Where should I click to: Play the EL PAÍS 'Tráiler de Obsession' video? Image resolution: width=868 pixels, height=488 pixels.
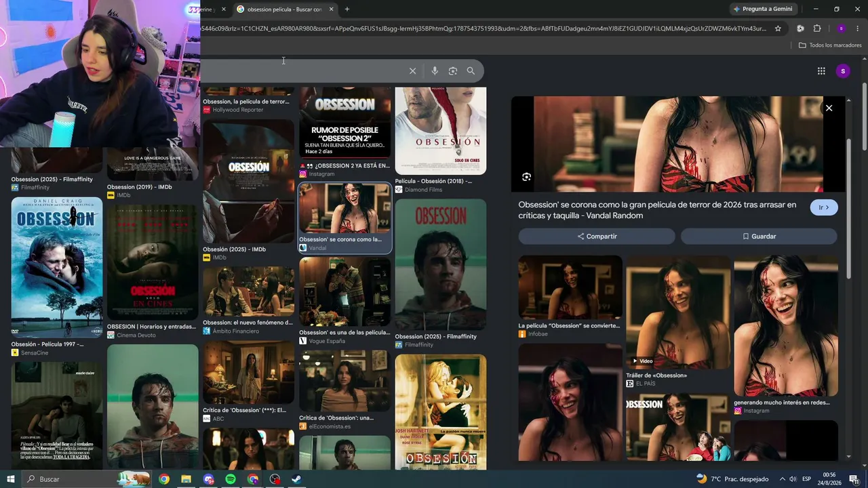point(678,312)
